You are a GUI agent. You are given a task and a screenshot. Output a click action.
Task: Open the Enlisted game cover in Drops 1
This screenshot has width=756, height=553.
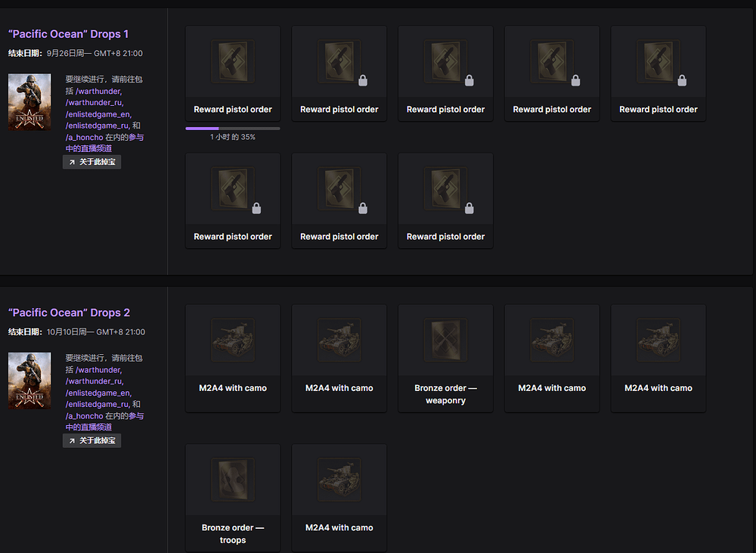29,102
